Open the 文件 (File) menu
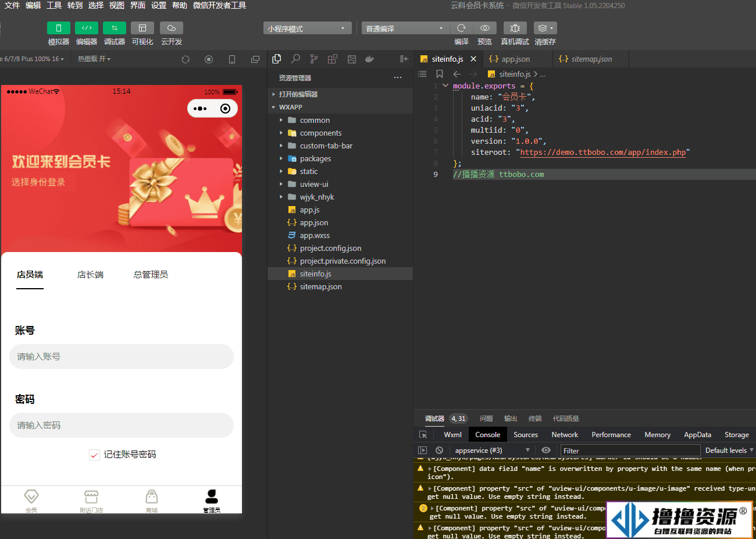756x539 pixels. (12, 5)
